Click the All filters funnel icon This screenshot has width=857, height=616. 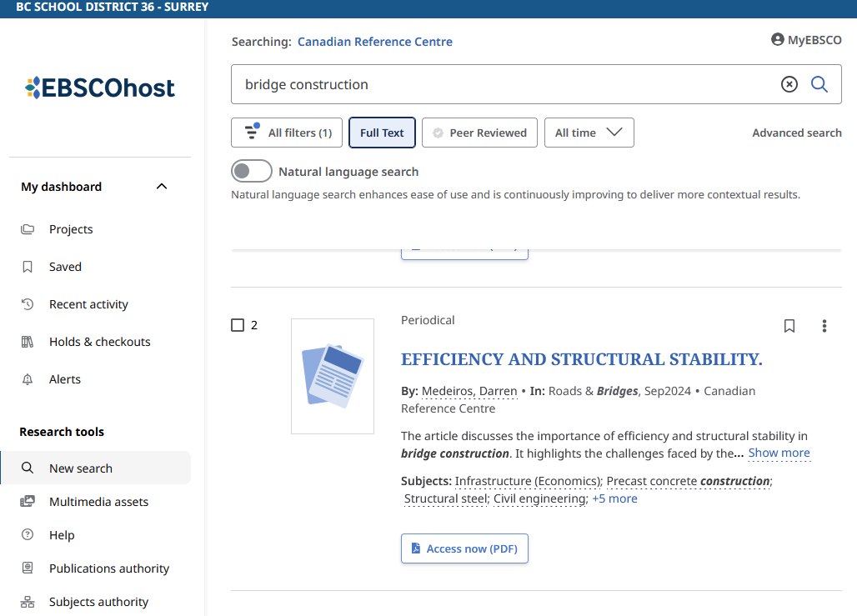tap(252, 131)
